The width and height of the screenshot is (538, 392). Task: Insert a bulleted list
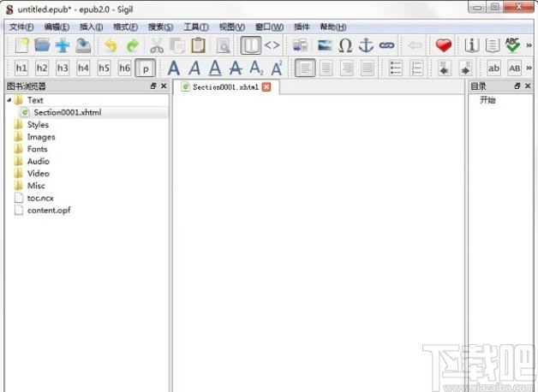395,68
